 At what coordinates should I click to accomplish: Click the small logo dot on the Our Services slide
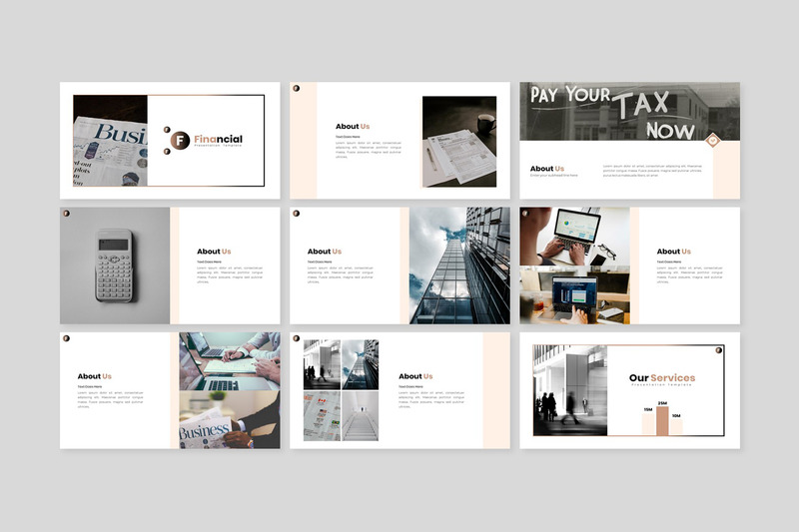[x=719, y=350]
